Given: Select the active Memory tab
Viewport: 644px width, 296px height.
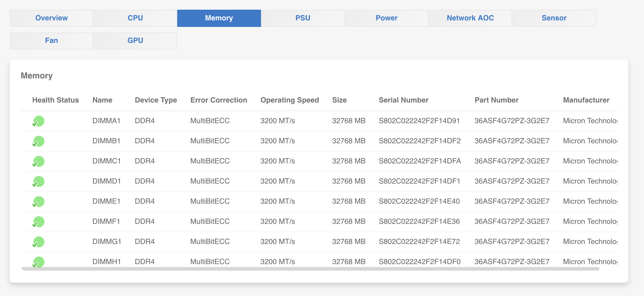Looking at the screenshot, I should click(x=219, y=18).
